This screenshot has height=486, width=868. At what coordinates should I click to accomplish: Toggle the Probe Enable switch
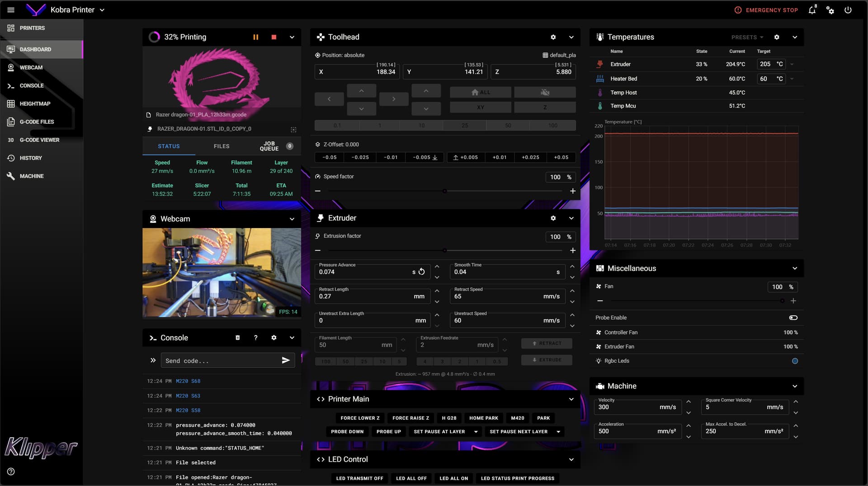click(x=793, y=318)
